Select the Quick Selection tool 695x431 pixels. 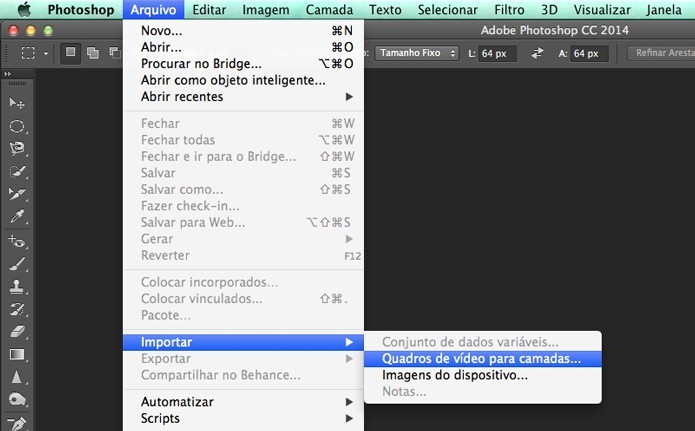tap(17, 172)
